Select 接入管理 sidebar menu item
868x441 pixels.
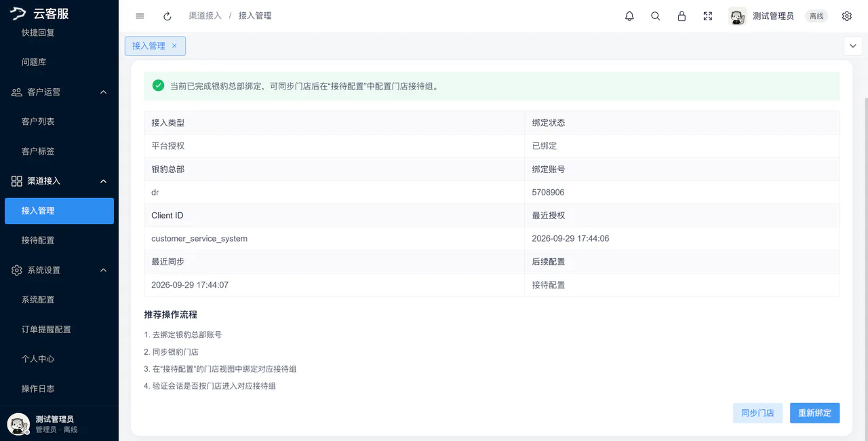pos(59,211)
